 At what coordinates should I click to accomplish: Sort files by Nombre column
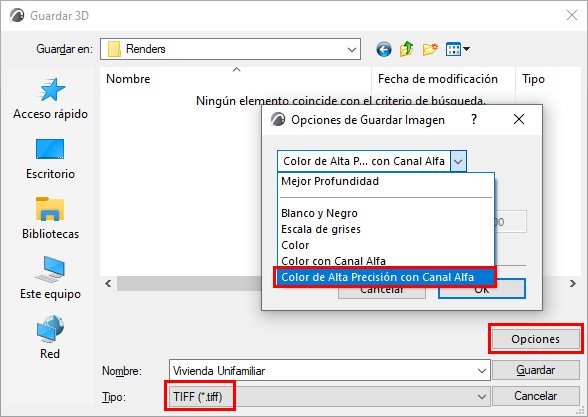click(236, 79)
